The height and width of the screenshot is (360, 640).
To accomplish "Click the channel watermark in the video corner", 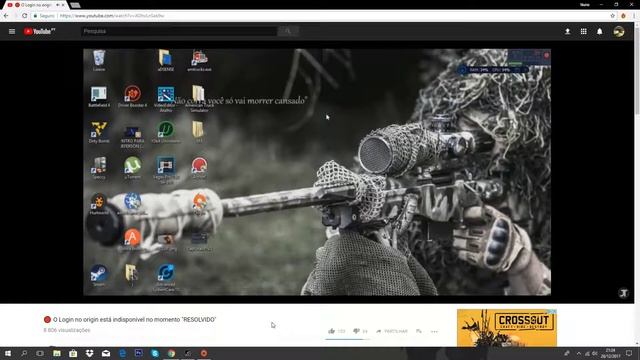I will click(x=624, y=293).
